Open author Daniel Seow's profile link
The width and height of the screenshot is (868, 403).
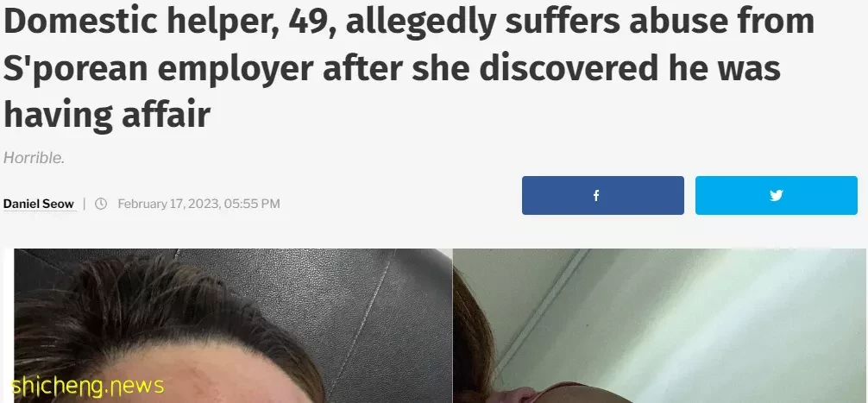(x=39, y=204)
